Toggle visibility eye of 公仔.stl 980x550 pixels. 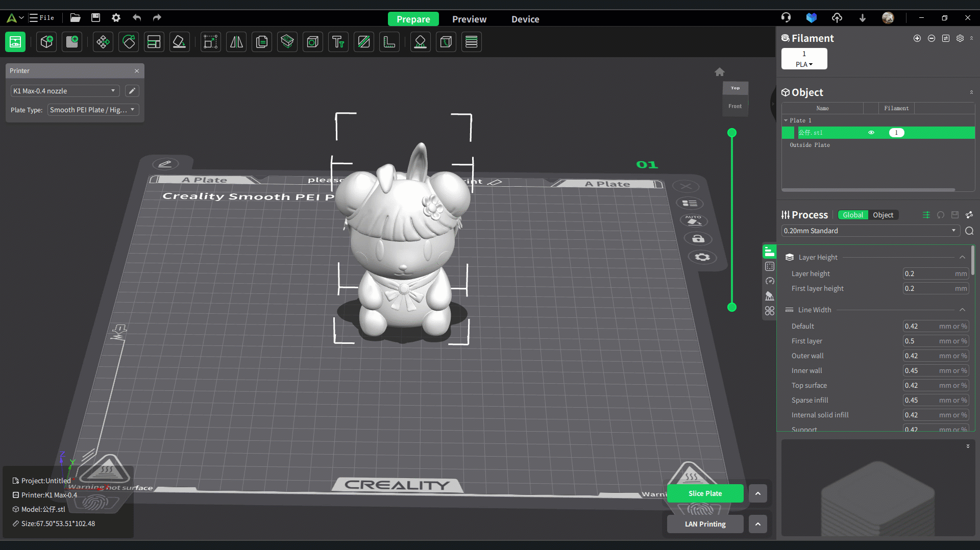point(871,133)
